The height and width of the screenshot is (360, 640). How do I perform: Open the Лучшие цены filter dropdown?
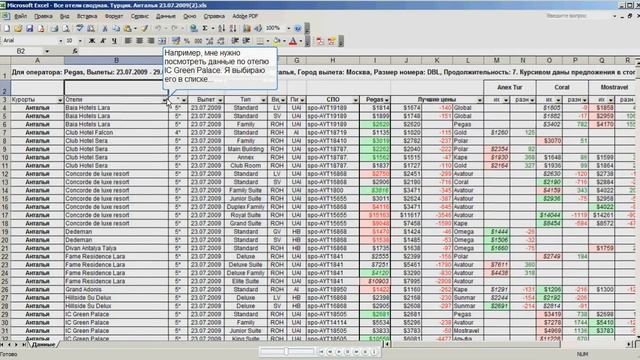click(480, 100)
